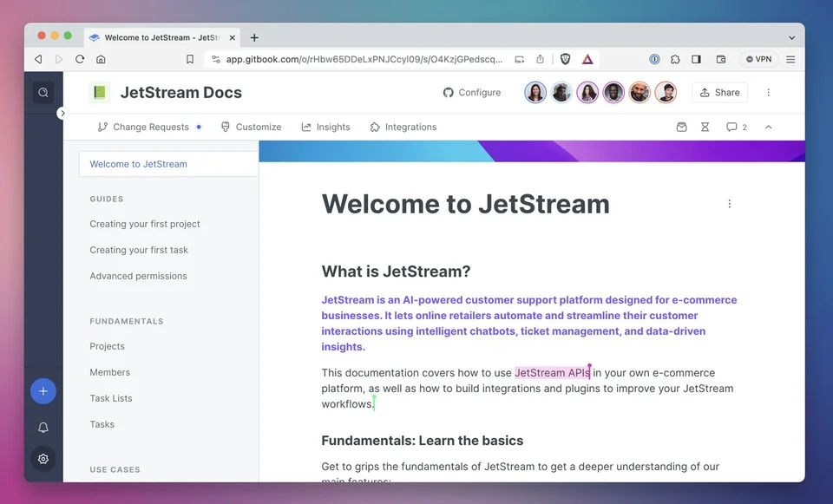Close the Welcome to JetStream tab
Screen dimensions: 833x504
(x=233, y=37)
